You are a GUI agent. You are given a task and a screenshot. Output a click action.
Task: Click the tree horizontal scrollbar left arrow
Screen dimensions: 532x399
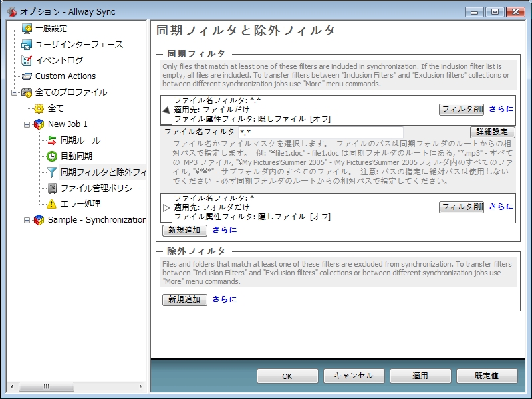pos(12,386)
